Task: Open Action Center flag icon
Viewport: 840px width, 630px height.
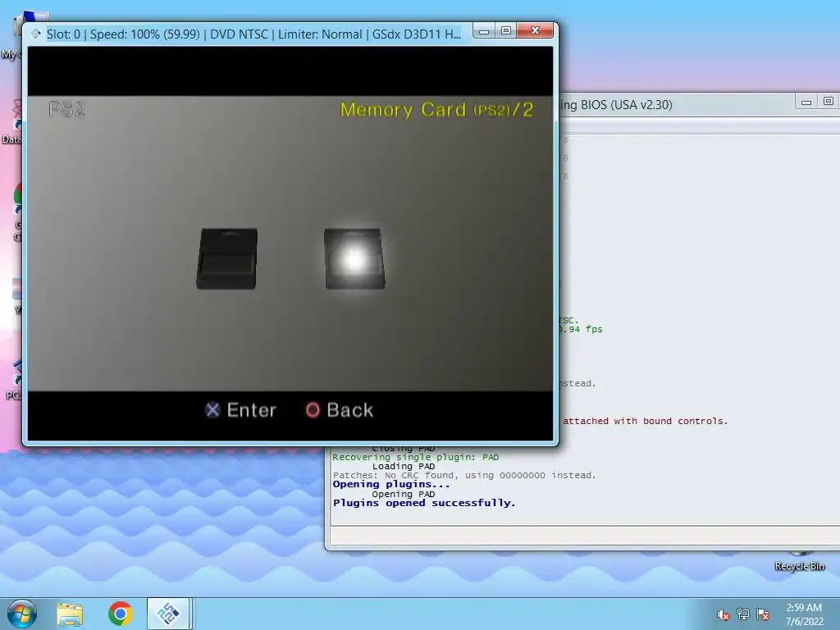Action: tap(763, 614)
